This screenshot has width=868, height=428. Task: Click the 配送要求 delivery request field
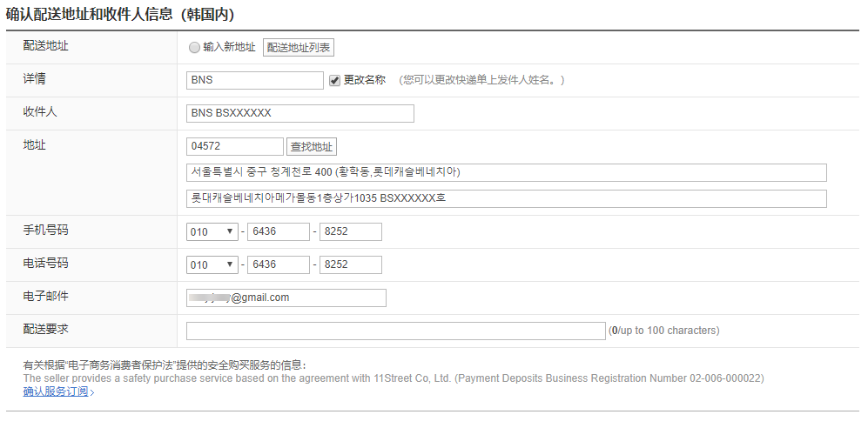point(395,331)
